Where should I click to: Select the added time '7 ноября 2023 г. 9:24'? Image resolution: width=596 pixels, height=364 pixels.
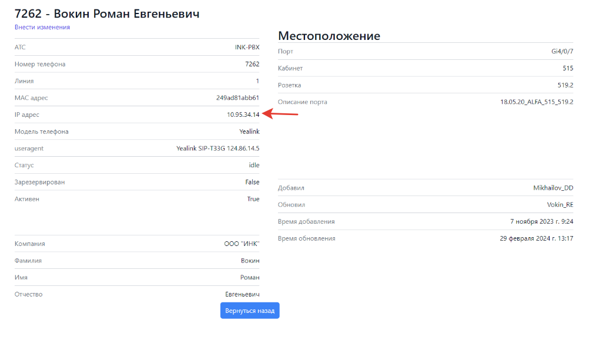[x=542, y=222]
